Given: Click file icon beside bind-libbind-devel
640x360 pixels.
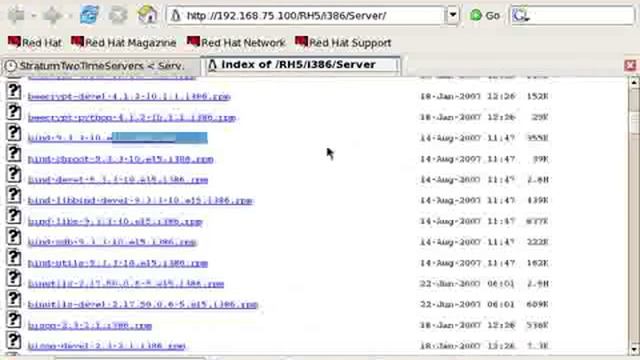Looking at the screenshot, I should [x=13, y=196].
